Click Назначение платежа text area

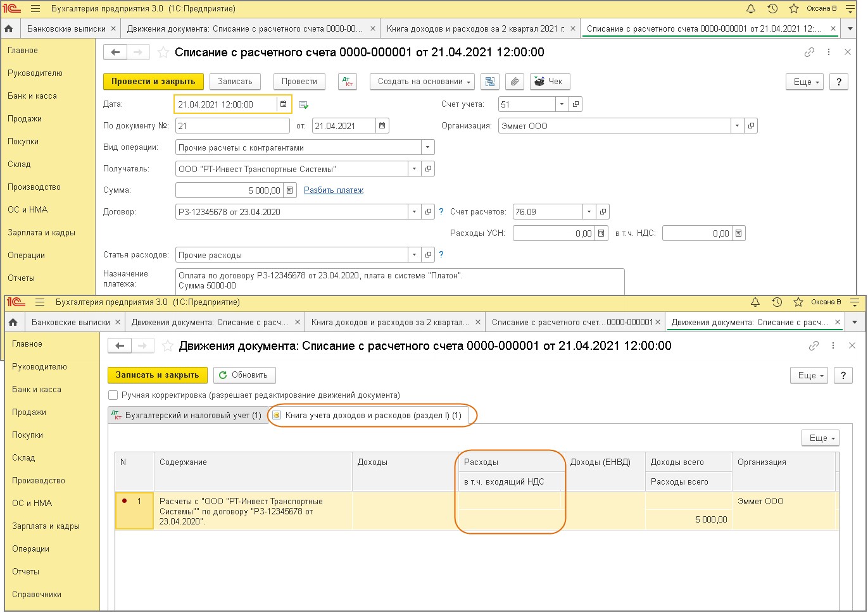pyautogui.click(x=399, y=281)
